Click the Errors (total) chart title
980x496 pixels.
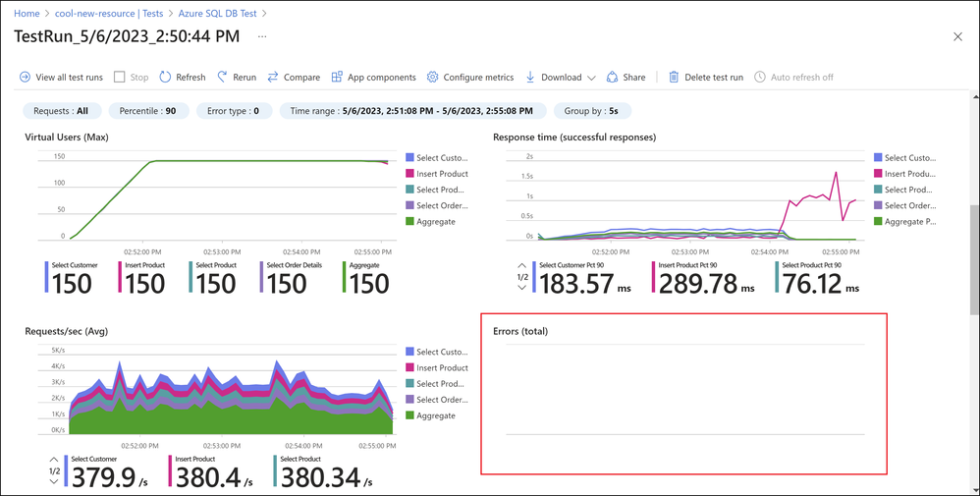(x=520, y=332)
